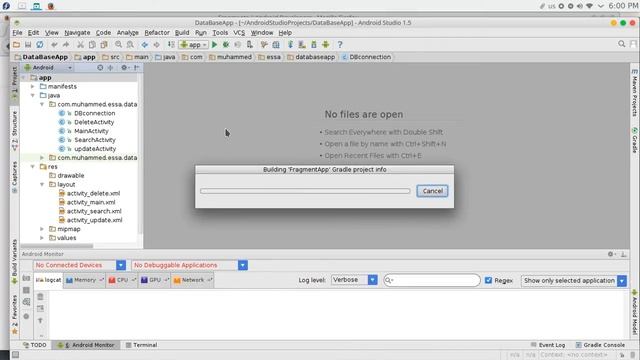
Task: Expand the manifests folder
Action: click(32, 87)
